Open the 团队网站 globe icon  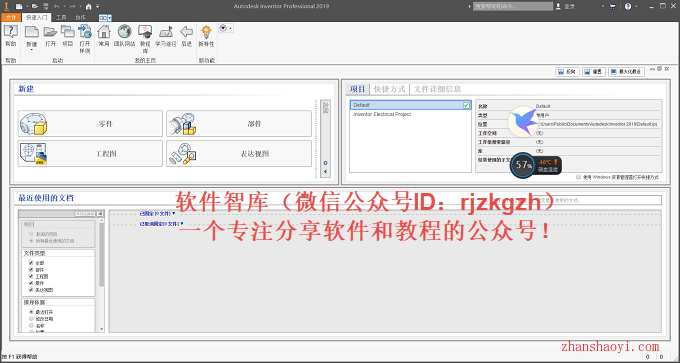[x=124, y=31]
